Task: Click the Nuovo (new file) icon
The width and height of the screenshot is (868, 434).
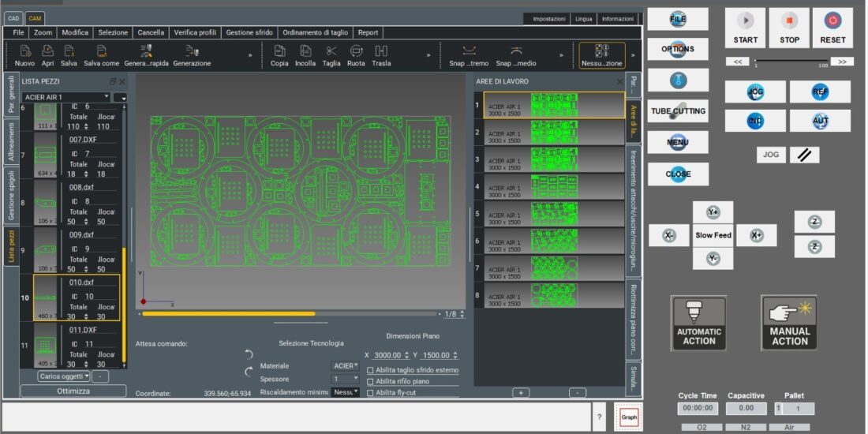Action: point(24,51)
